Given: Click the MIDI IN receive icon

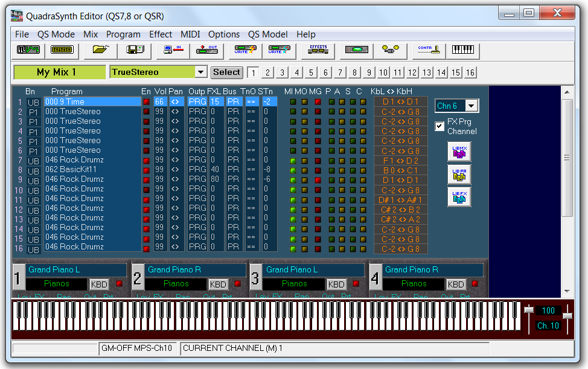Looking at the screenshot, I should (171, 51).
